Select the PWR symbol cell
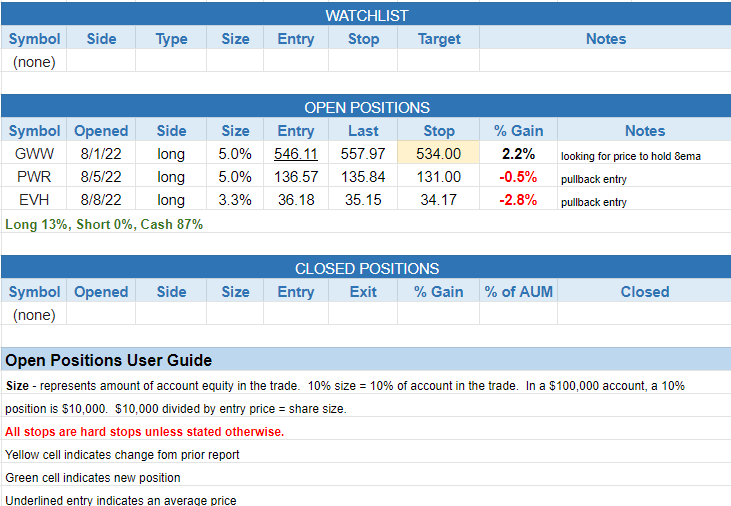The width and height of the screenshot is (731, 506). coord(34,177)
